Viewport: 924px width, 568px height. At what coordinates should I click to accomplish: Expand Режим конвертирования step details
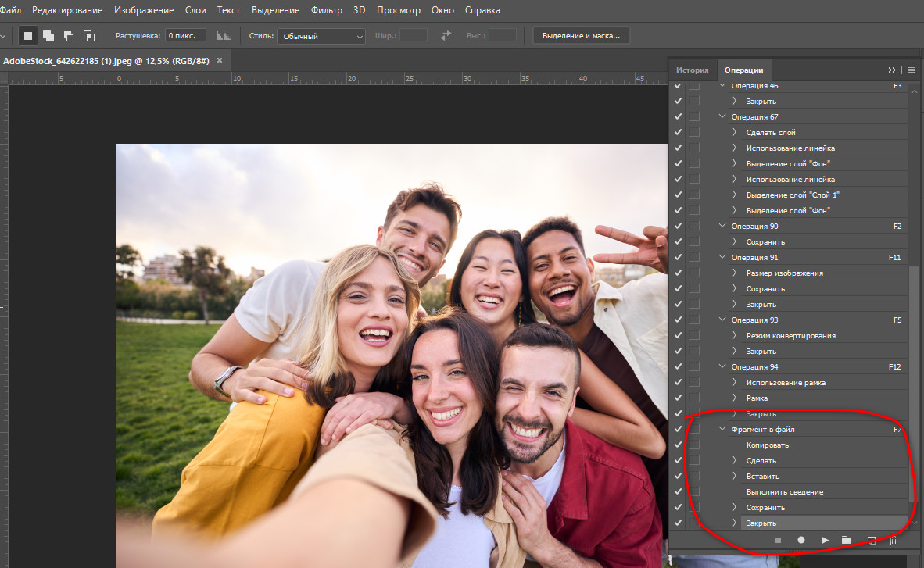tap(734, 335)
